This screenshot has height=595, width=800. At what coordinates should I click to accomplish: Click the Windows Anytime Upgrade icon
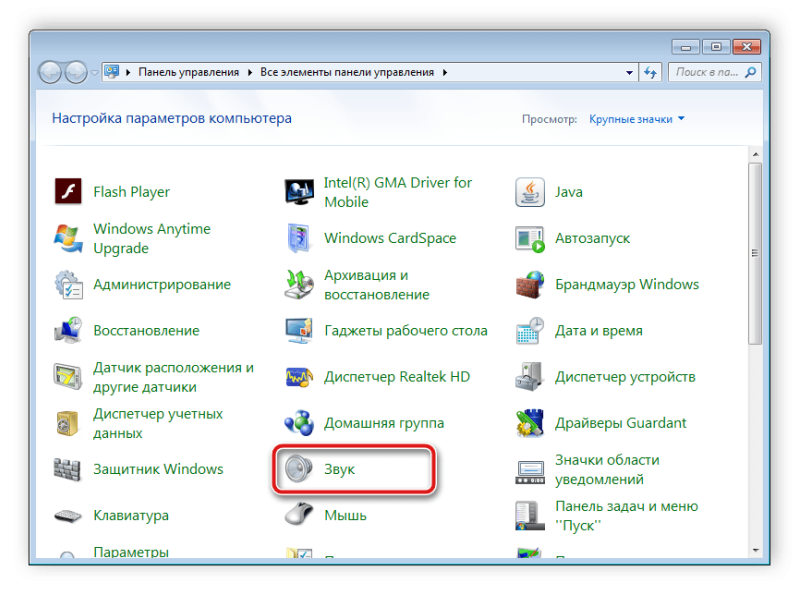click(68, 238)
